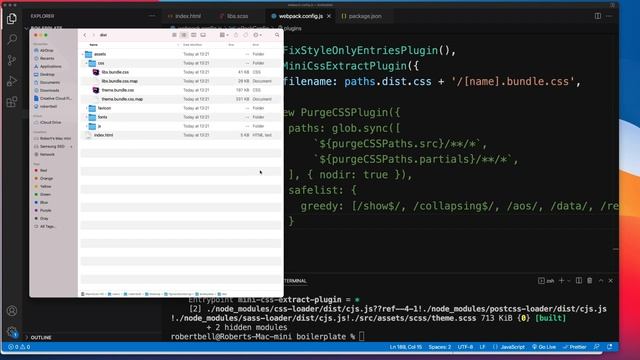Open the Accounts icon in activity bar
The image size is (640, 360).
click(x=12, y=311)
